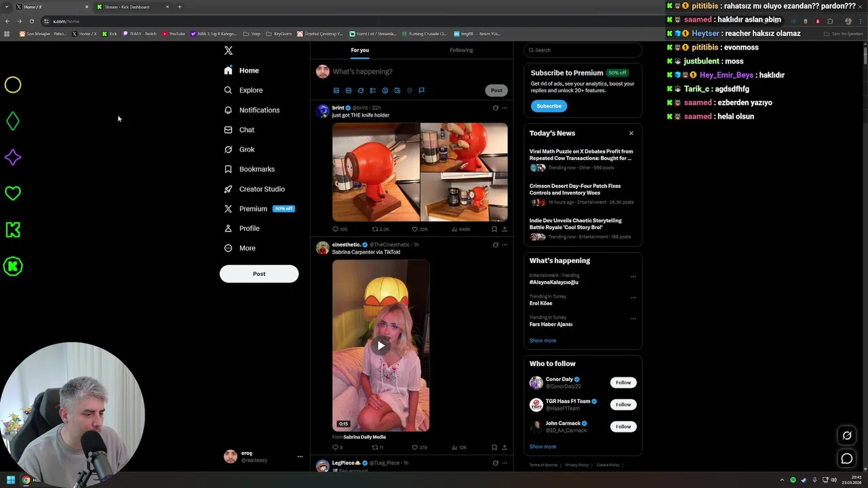Open the floating chat messages button
This screenshot has height=488, width=868.
coord(847,459)
